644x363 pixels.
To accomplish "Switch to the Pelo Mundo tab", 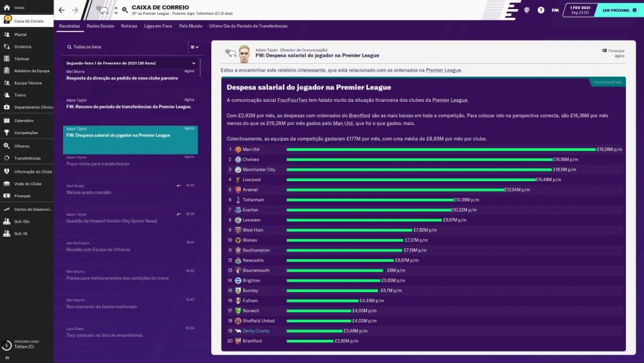I will (x=191, y=26).
